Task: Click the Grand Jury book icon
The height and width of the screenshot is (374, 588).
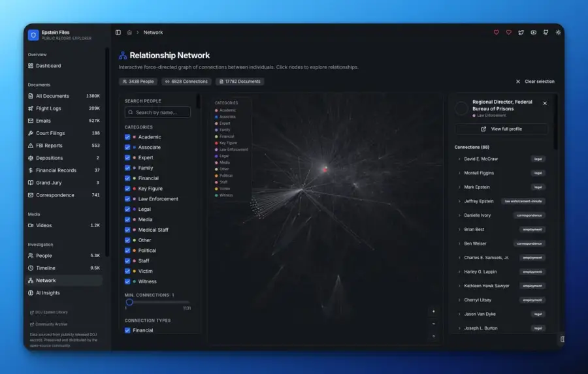Action: [x=31, y=183]
